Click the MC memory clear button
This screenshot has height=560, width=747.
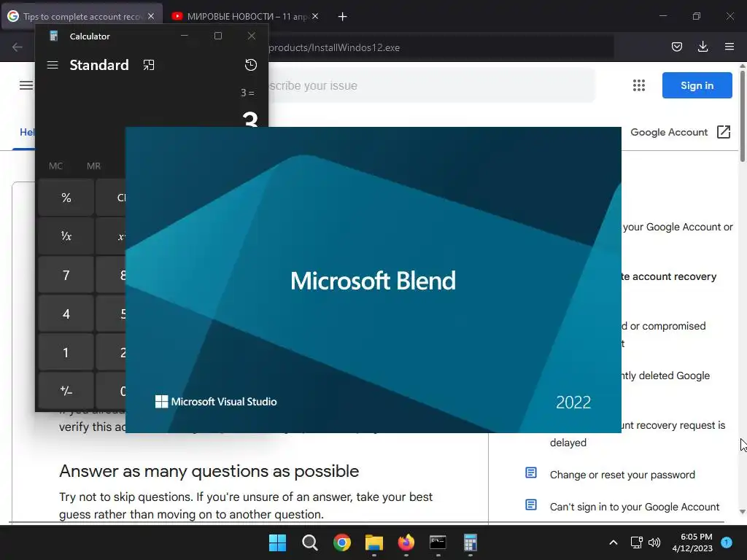click(55, 166)
